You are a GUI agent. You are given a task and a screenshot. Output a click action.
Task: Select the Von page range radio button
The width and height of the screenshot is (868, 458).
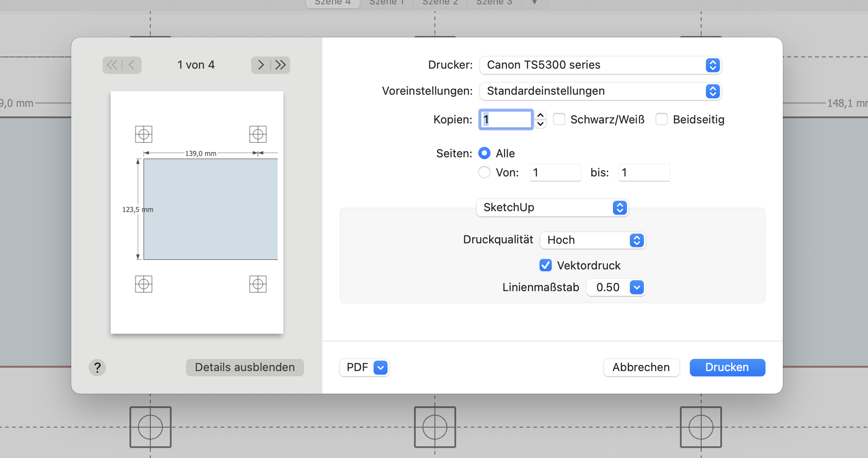484,173
